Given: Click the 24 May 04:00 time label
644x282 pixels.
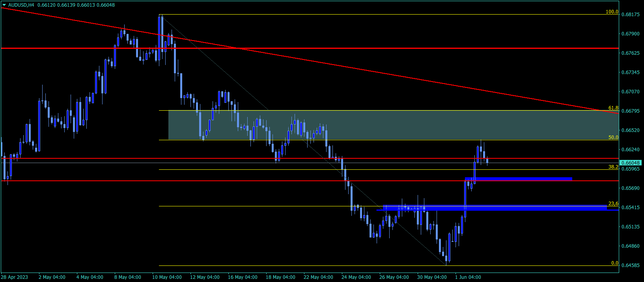Looking at the screenshot, I should (357, 277).
